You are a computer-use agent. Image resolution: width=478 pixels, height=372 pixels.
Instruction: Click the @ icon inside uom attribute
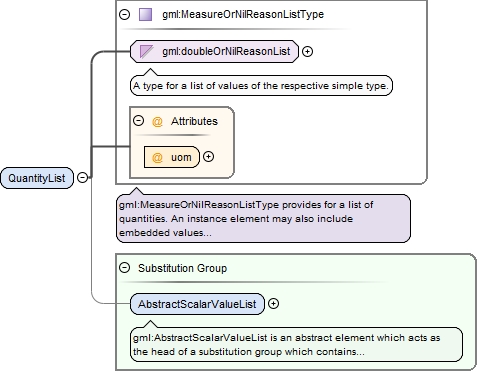(157, 157)
